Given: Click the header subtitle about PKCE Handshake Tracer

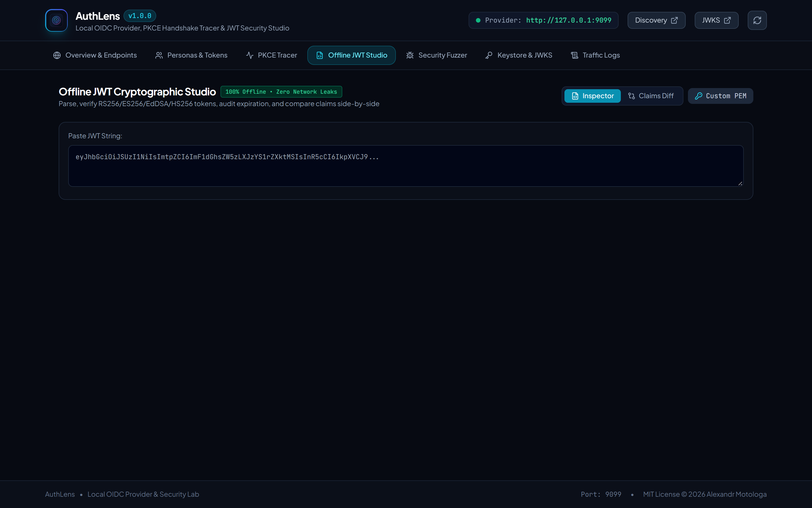Looking at the screenshot, I should 182,28.
